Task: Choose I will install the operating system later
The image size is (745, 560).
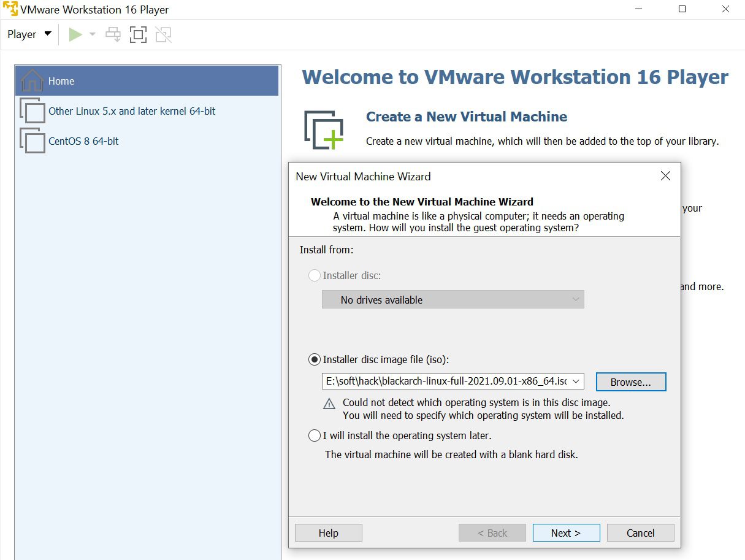Action: [315, 435]
